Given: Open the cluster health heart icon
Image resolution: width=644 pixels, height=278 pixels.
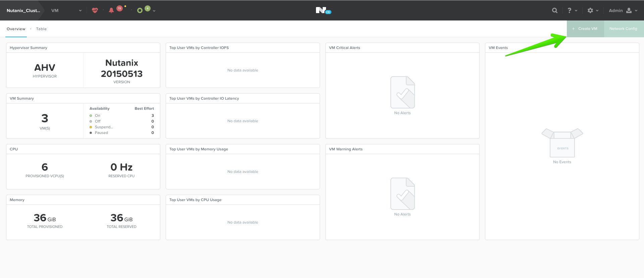Looking at the screenshot, I should (95, 10).
